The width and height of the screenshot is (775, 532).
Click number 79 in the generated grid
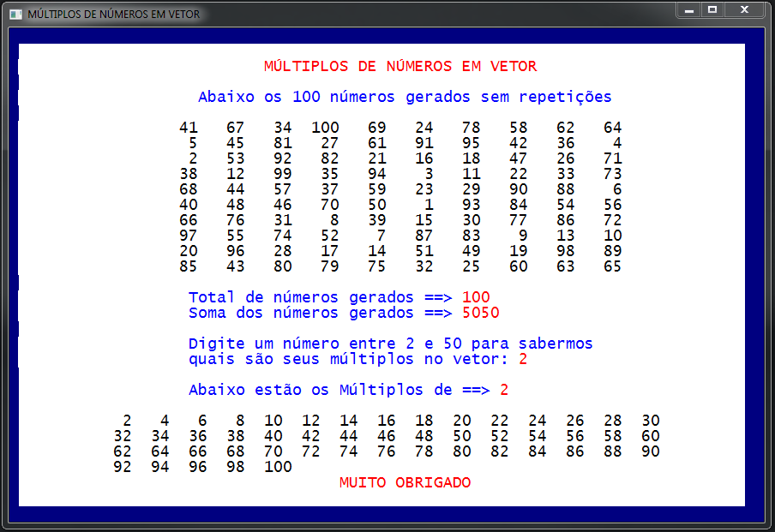[330, 266]
